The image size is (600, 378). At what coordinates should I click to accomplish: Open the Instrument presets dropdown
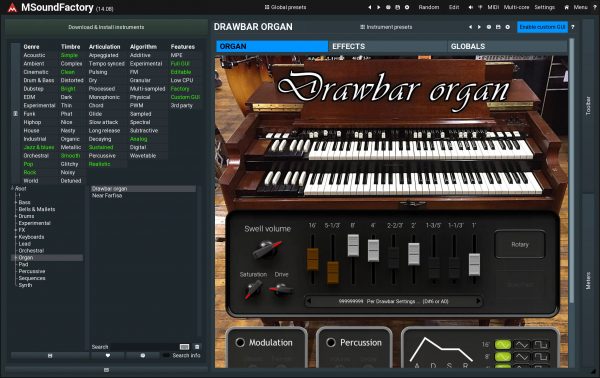[386, 27]
